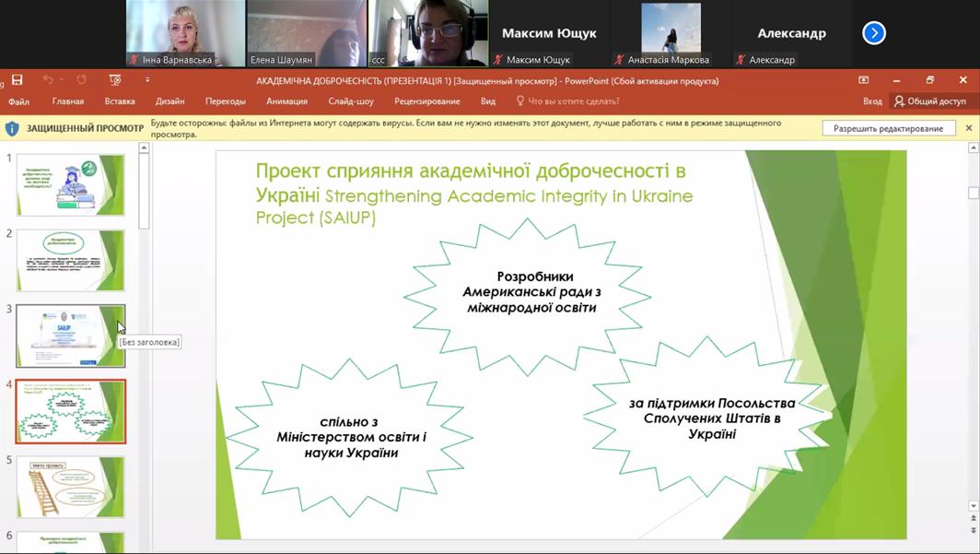
Task: Click the lightbulb Tell Me icon
Action: click(520, 100)
